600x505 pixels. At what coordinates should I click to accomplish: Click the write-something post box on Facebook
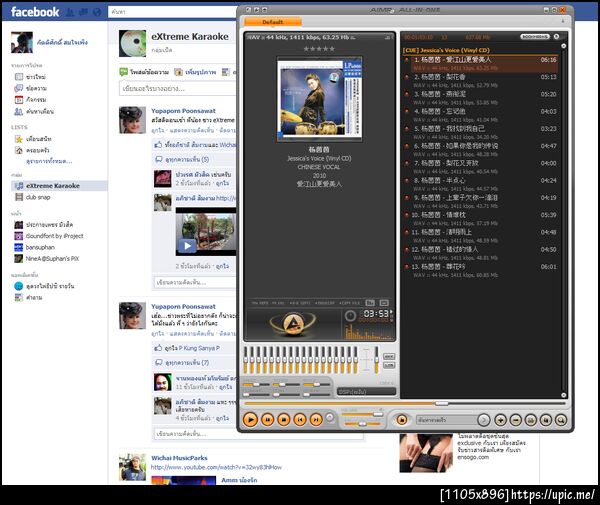178,88
